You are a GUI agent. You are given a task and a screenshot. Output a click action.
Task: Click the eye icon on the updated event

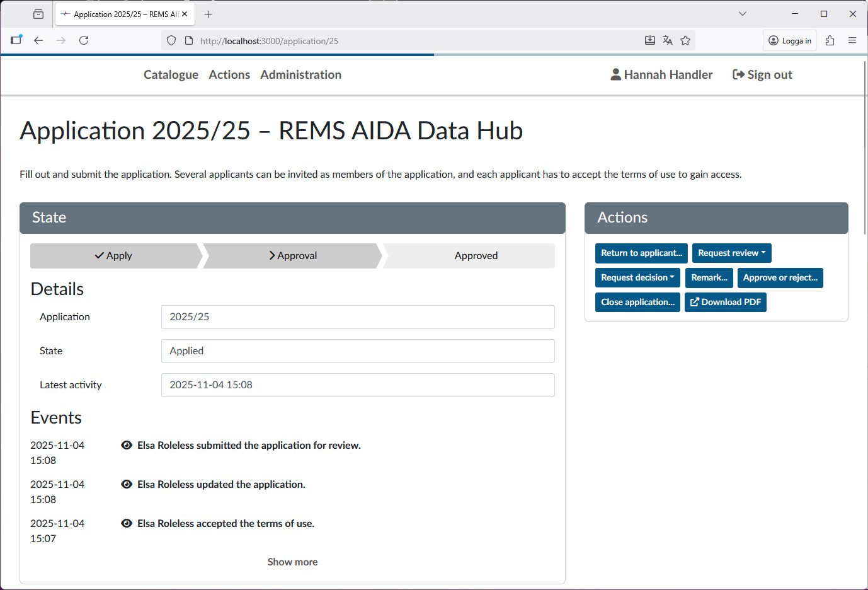pos(127,484)
